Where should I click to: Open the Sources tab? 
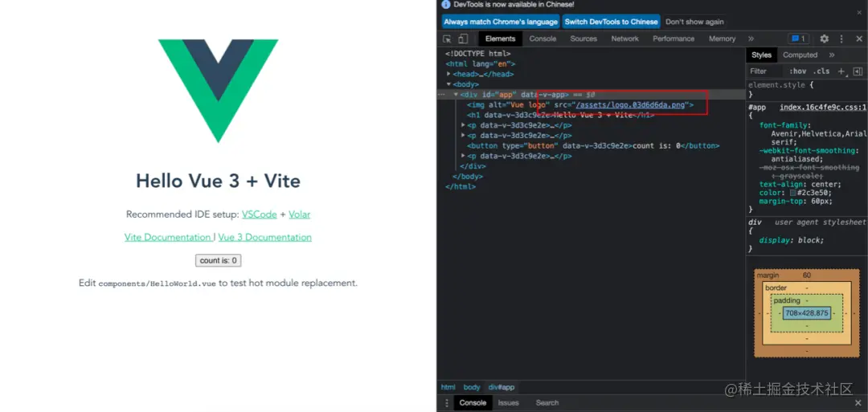click(583, 39)
